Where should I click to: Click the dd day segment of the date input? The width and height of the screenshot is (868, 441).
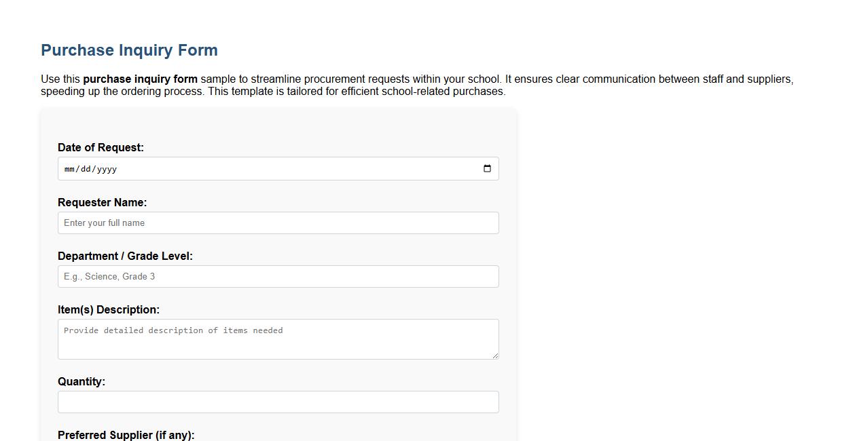[87, 169]
